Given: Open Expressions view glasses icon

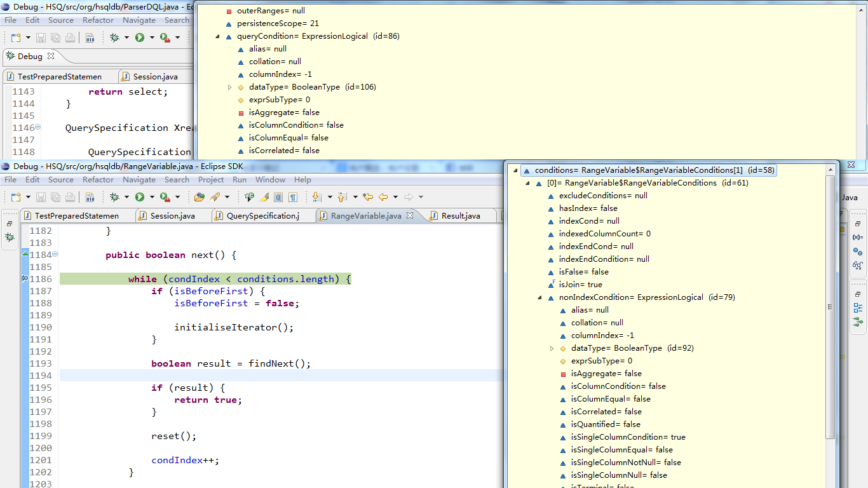Looking at the screenshot, I should pos(857,266).
